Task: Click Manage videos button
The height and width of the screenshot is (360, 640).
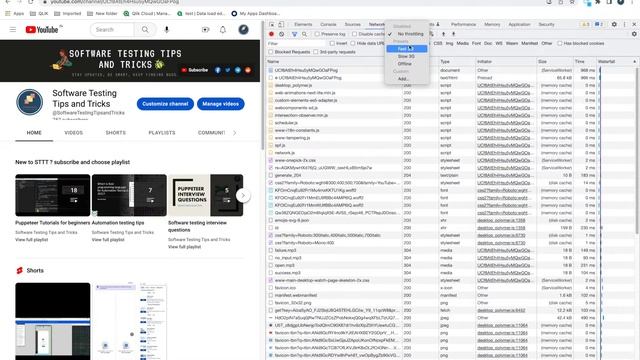Action: coord(220,104)
